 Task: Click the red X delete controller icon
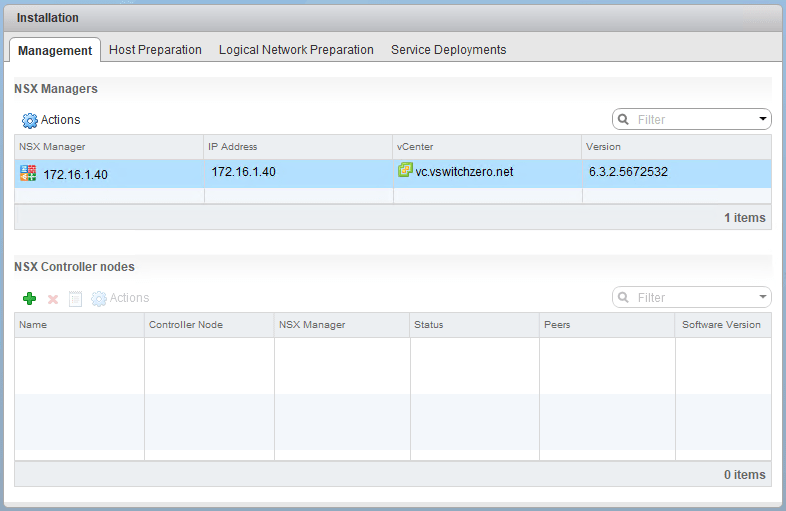(53, 299)
